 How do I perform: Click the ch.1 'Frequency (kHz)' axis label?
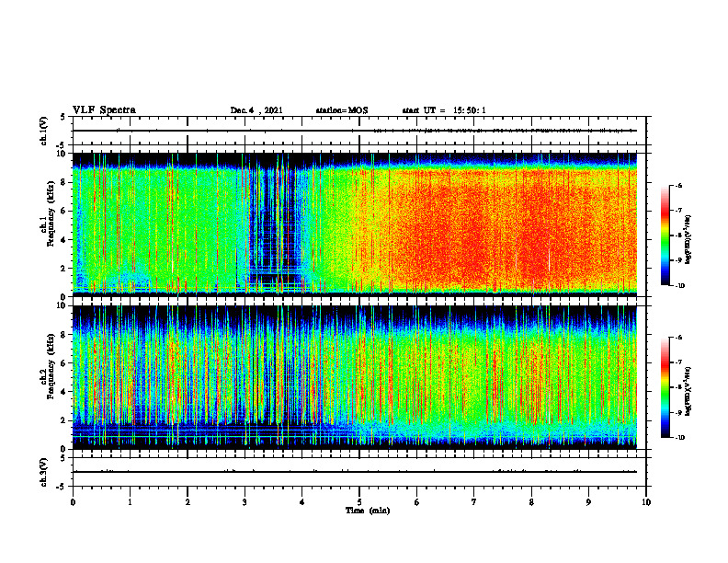click(51, 212)
